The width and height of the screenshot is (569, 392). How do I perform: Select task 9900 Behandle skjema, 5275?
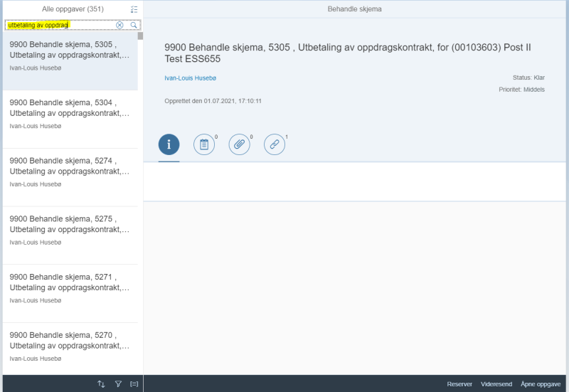[70, 235]
